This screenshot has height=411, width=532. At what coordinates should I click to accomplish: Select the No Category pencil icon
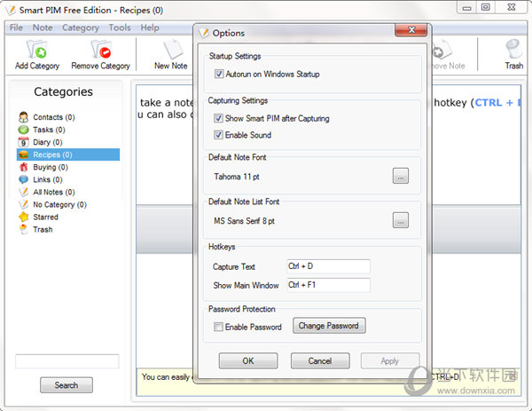tap(23, 204)
